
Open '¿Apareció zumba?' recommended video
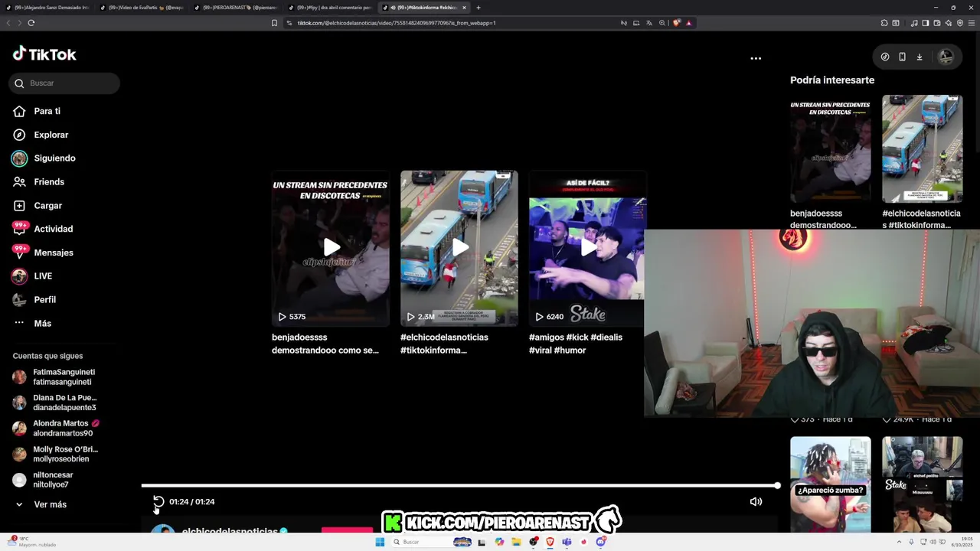click(830, 484)
